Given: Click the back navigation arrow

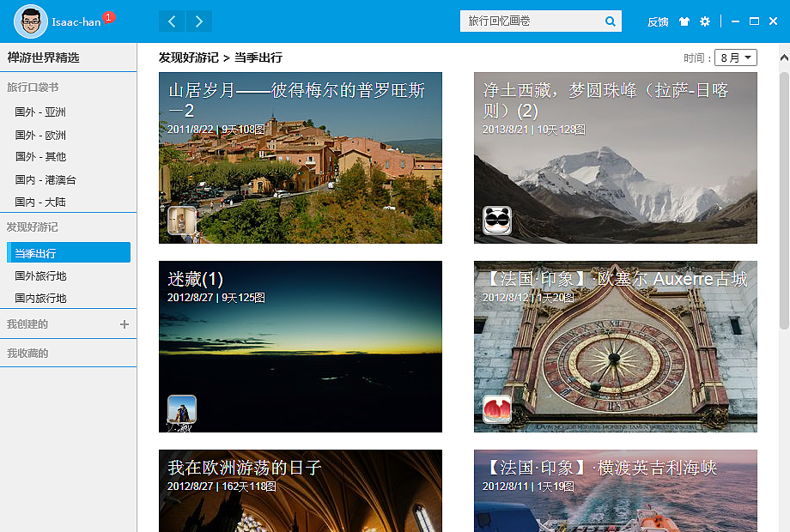Looking at the screenshot, I should 172,21.
